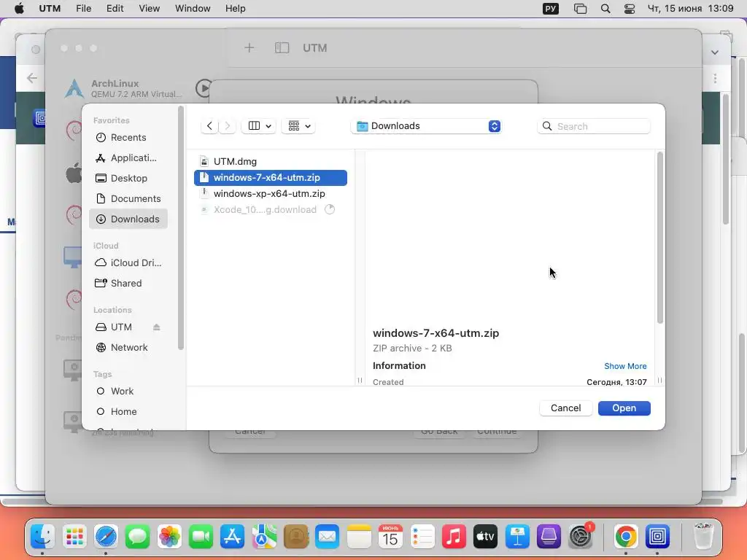
Task: Open System Settings in Dock
Action: [580, 536]
